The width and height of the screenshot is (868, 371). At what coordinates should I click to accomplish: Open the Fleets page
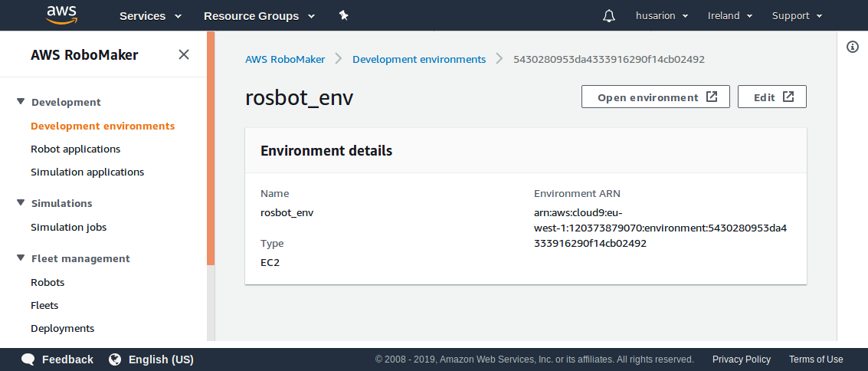click(44, 305)
